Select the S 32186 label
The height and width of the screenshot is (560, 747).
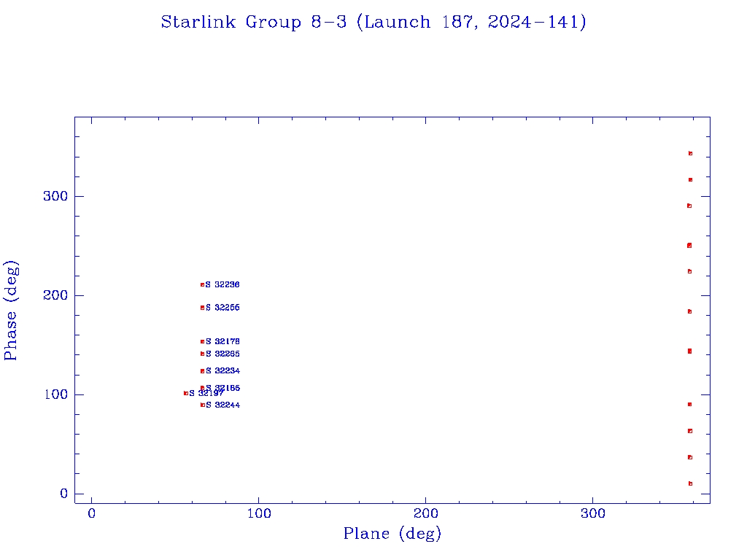pyautogui.click(x=223, y=388)
